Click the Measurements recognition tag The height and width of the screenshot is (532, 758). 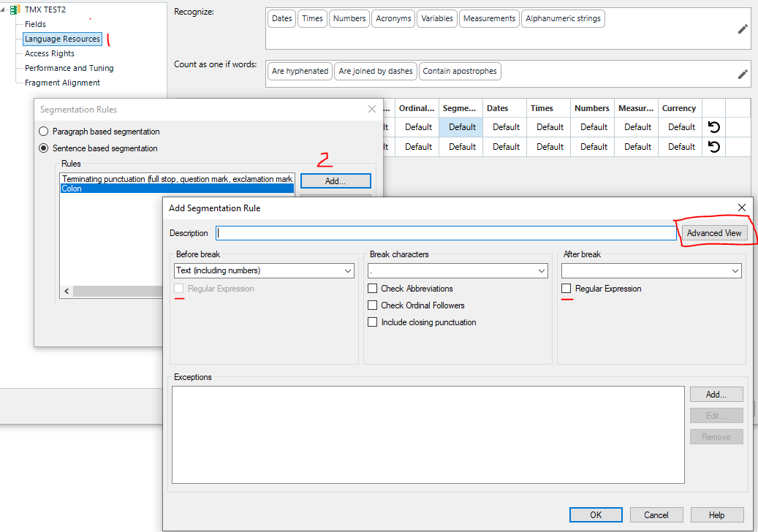click(x=489, y=18)
